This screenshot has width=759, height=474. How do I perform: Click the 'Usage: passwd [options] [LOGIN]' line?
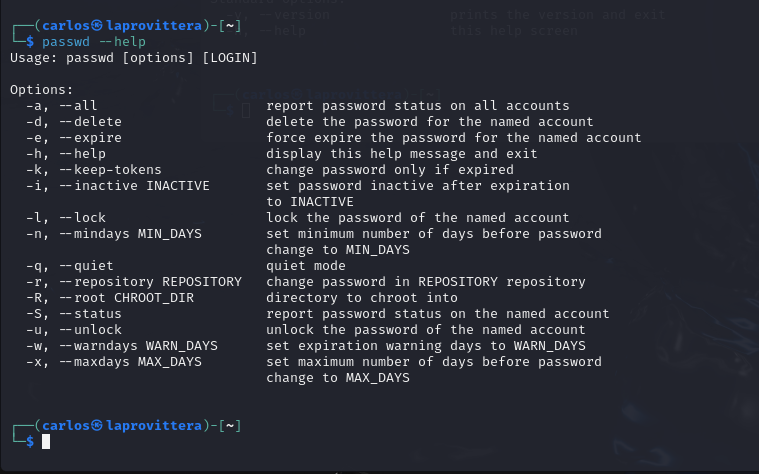pos(134,58)
